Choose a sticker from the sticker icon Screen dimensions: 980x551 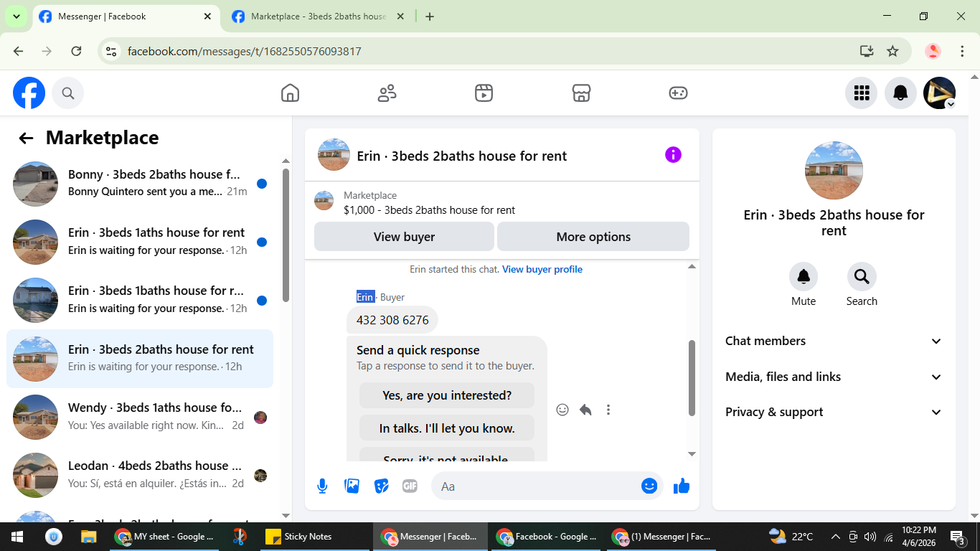click(382, 486)
